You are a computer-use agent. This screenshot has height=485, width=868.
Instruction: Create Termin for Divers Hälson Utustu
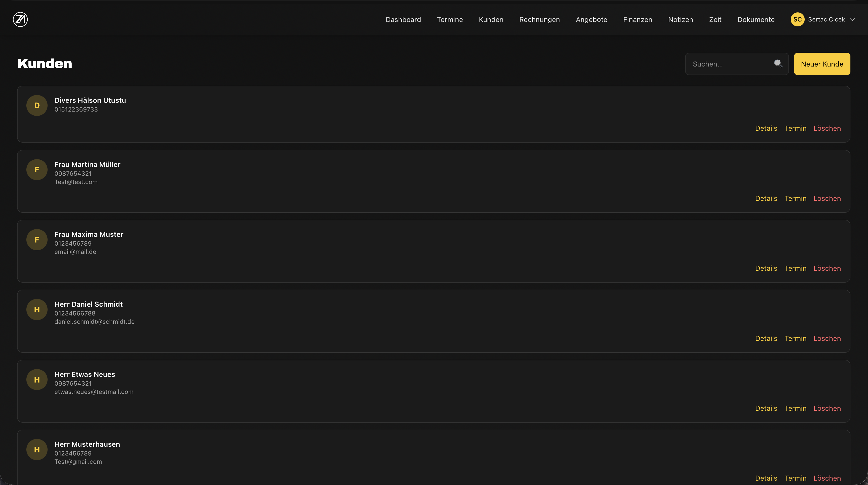(x=795, y=128)
